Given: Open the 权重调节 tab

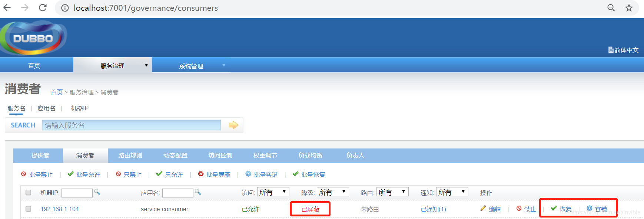Looking at the screenshot, I should pyautogui.click(x=265, y=156).
